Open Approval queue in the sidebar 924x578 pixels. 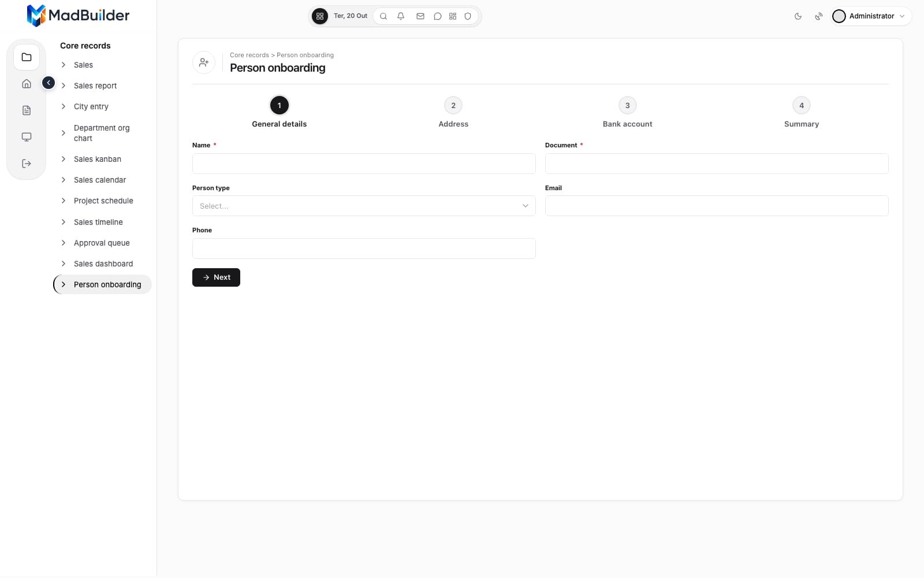[x=103, y=243]
